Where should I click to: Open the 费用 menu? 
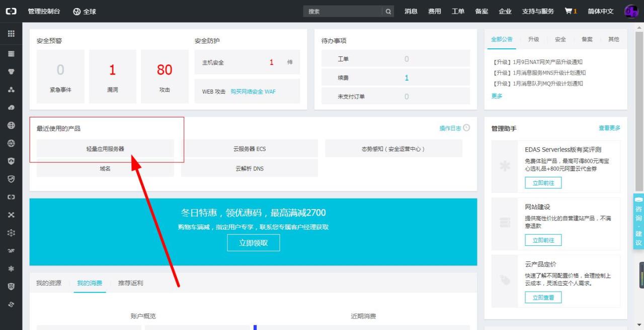pyautogui.click(x=435, y=11)
